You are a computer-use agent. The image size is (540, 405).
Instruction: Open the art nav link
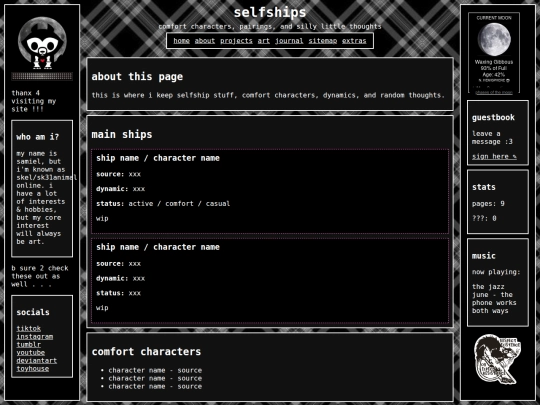point(263,41)
